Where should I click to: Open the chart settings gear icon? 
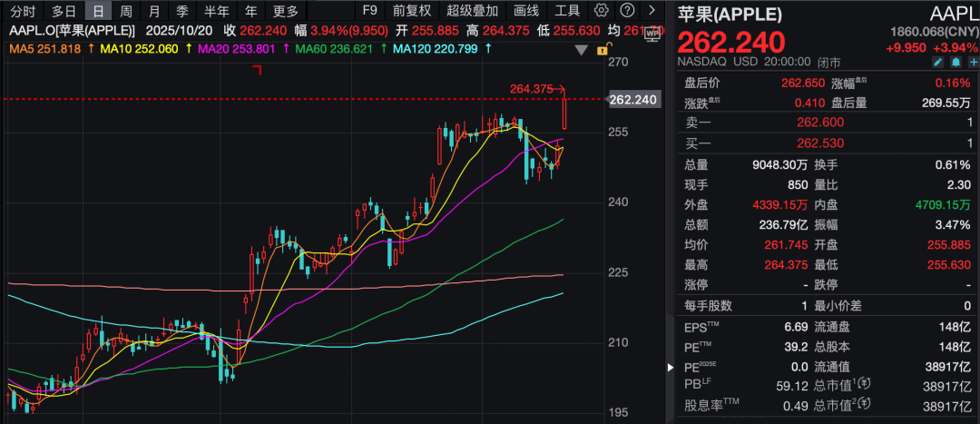click(602, 10)
